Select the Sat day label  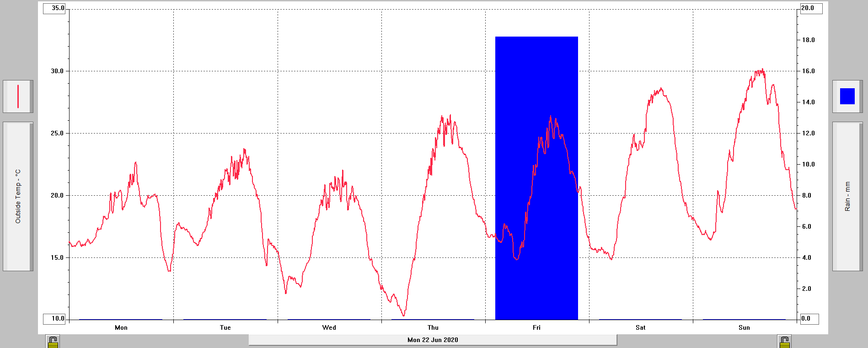coord(640,327)
